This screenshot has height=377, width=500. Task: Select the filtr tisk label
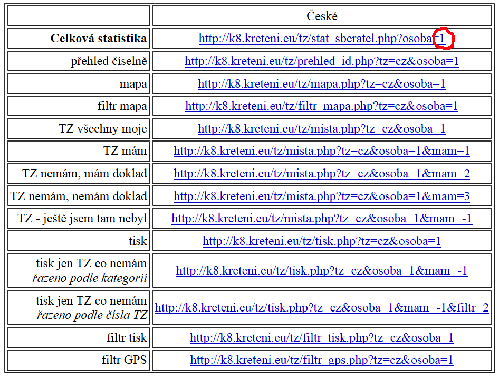point(127,338)
